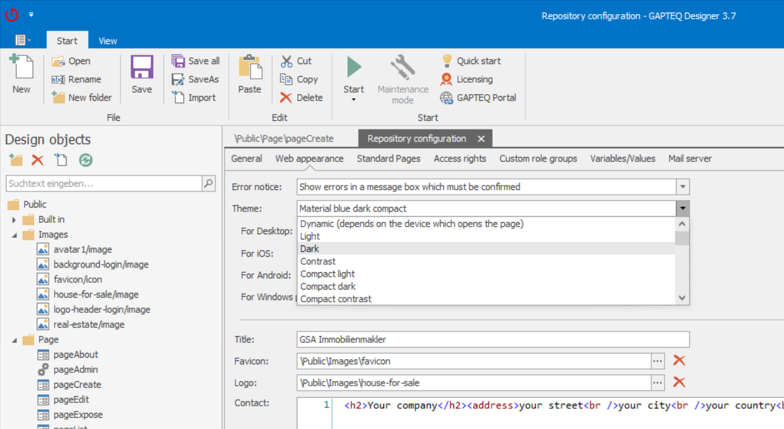Image resolution: width=784 pixels, height=429 pixels.
Task: Open pageAdmin in the Page tree
Action: (76, 370)
